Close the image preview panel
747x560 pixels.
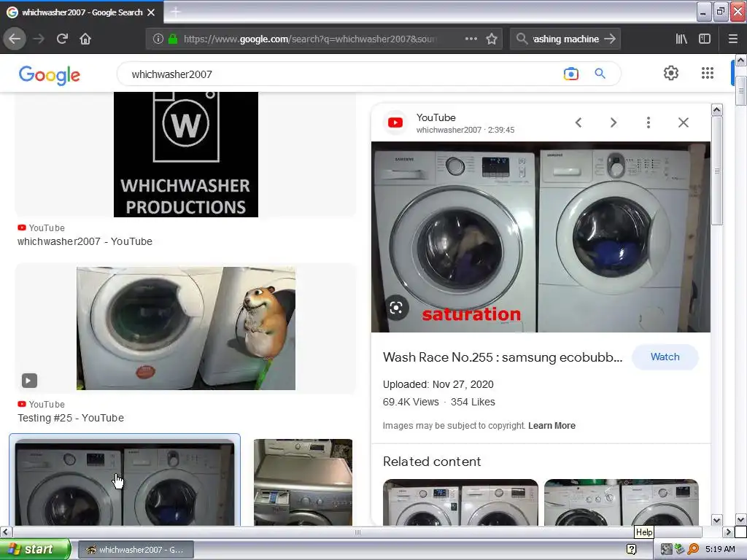click(683, 122)
